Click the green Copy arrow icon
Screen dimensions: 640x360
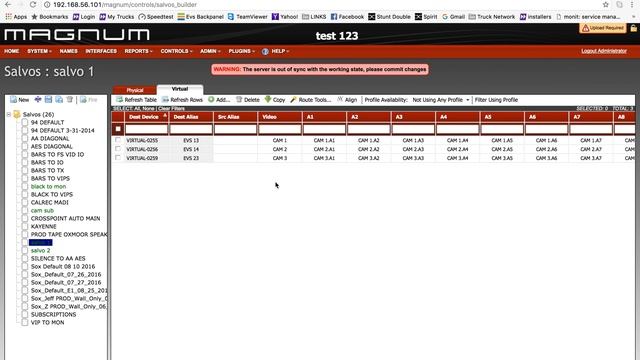click(x=268, y=100)
